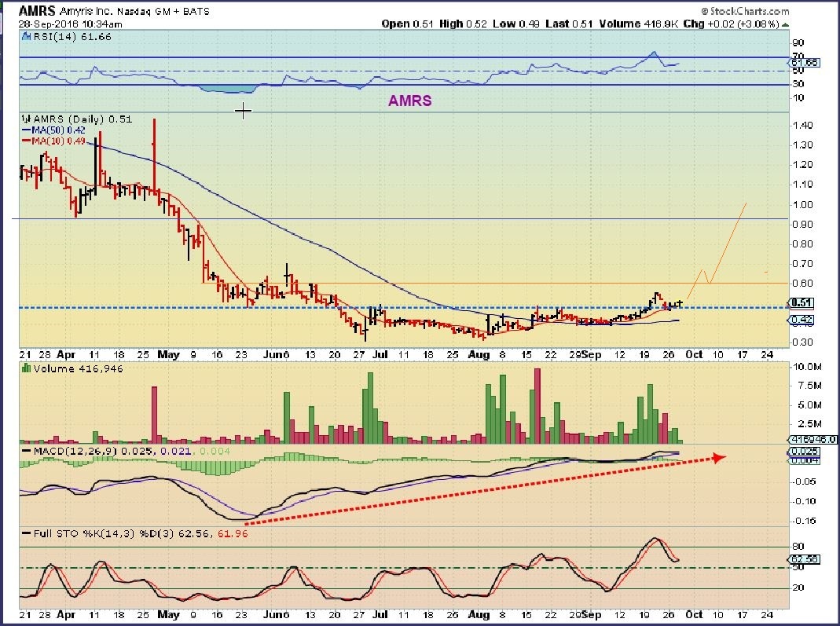Click the red dotted trendline arrowhead
The height and width of the screenshot is (626, 840).
(720, 456)
